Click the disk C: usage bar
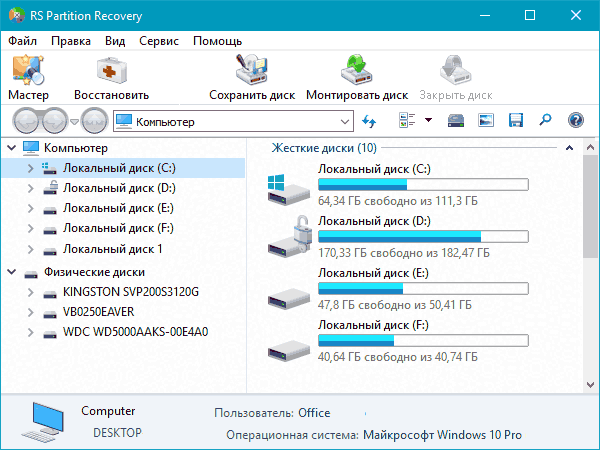 (x=423, y=185)
